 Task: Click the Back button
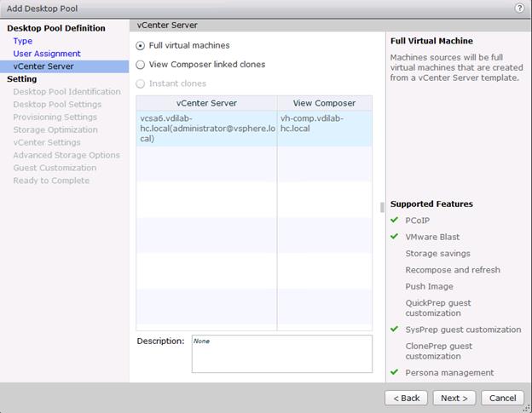(x=406, y=398)
